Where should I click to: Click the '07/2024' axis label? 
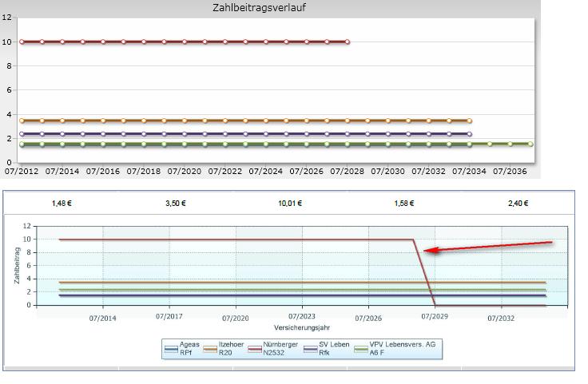(x=265, y=172)
